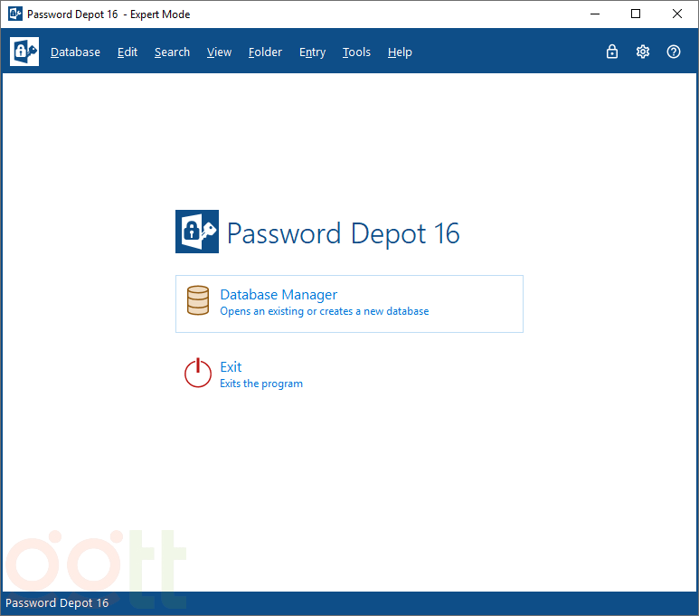This screenshot has height=616, width=699.
Task: Click the question mark help icon
Action: click(674, 52)
